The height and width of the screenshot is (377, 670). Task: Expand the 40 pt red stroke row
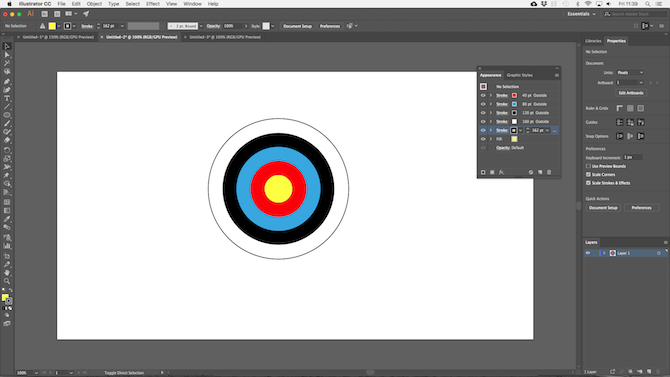(x=491, y=95)
